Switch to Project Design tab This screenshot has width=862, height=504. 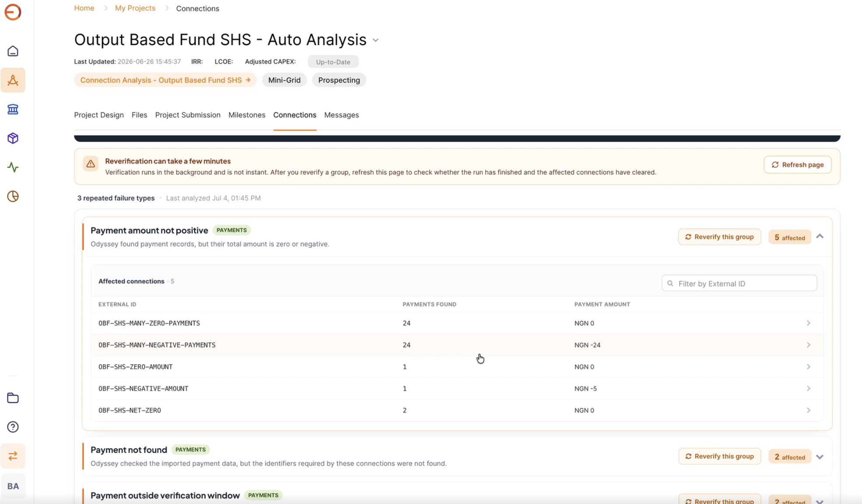click(x=99, y=115)
